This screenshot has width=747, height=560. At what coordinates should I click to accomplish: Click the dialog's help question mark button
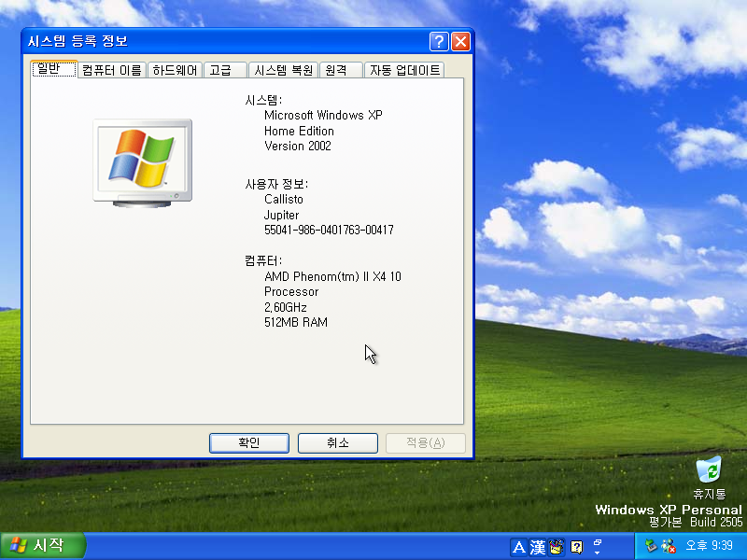pyautogui.click(x=439, y=41)
